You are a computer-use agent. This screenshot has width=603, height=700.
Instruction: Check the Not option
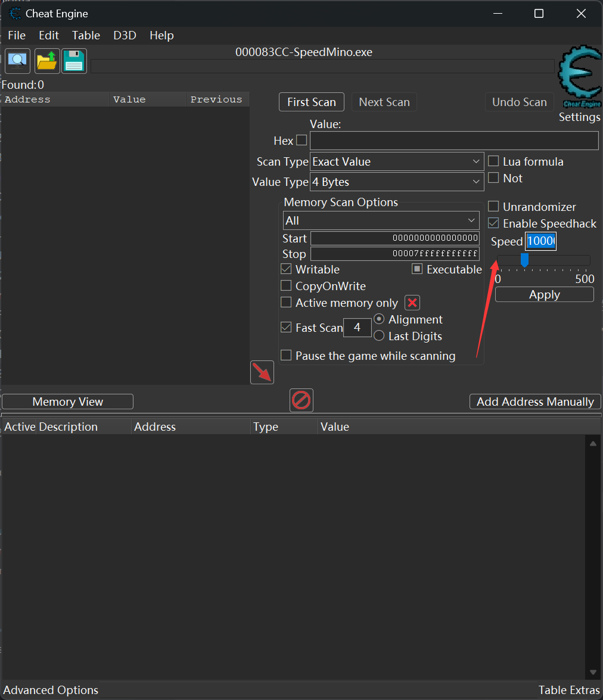[x=493, y=178]
